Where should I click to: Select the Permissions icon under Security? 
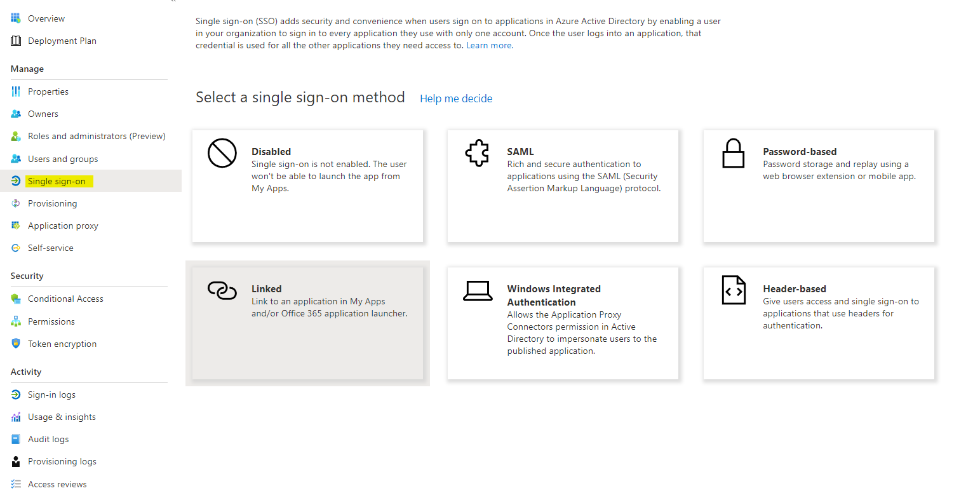[16, 321]
